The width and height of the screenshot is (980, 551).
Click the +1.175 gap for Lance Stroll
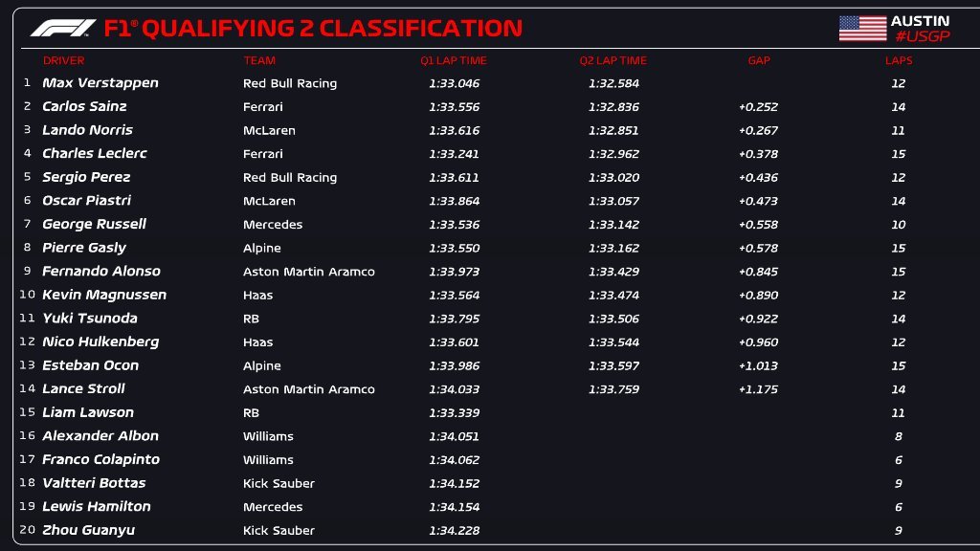pos(758,389)
